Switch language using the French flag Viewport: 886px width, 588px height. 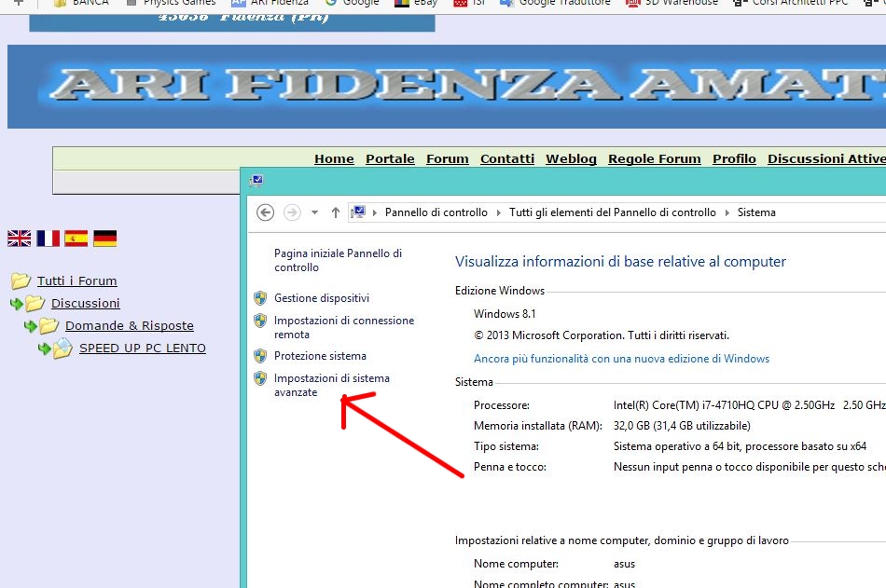(48, 239)
